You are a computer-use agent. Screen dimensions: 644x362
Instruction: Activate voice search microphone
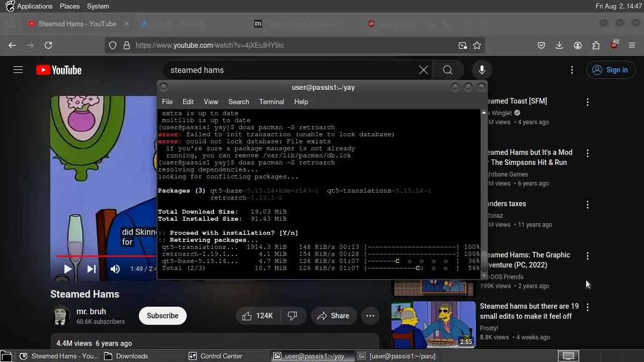point(481,70)
